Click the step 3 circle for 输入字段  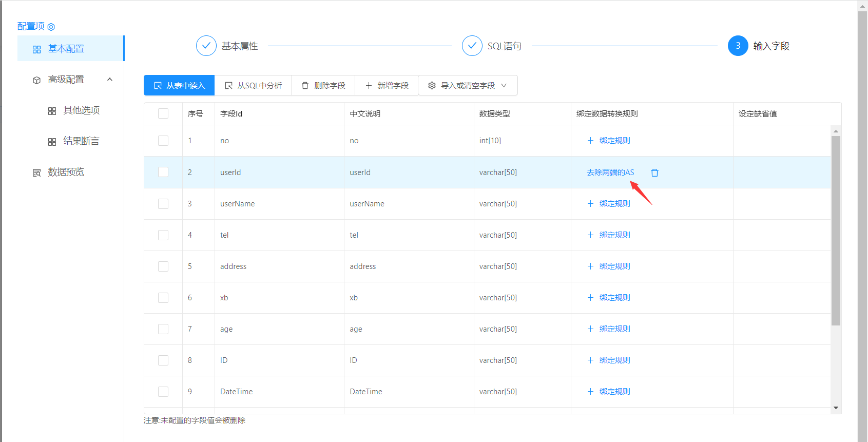tap(738, 46)
